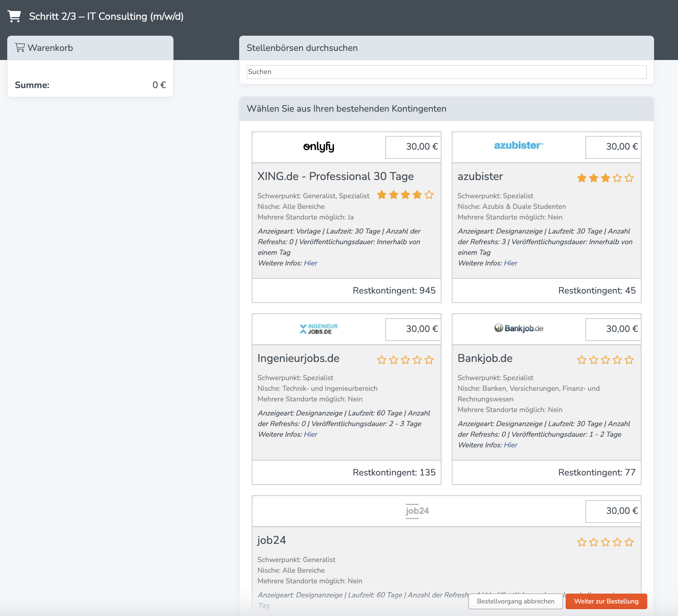Focus the Suchen search field
This screenshot has width=678, height=616.
446,72
